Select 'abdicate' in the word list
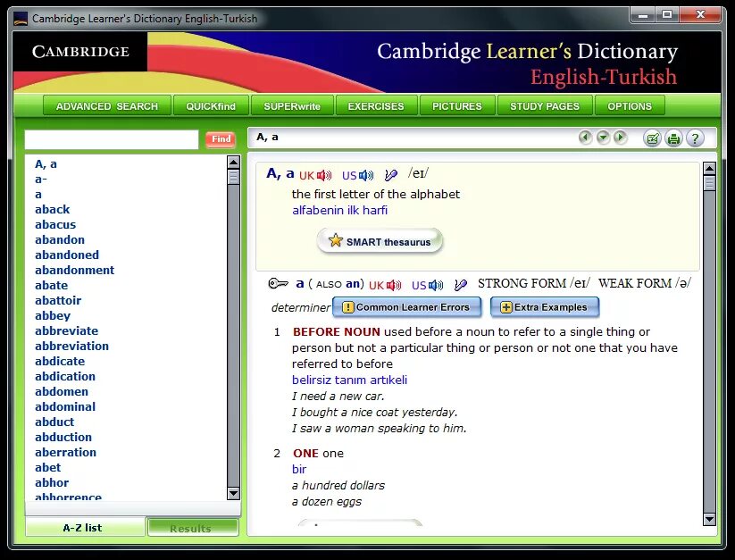 pyautogui.click(x=60, y=362)
